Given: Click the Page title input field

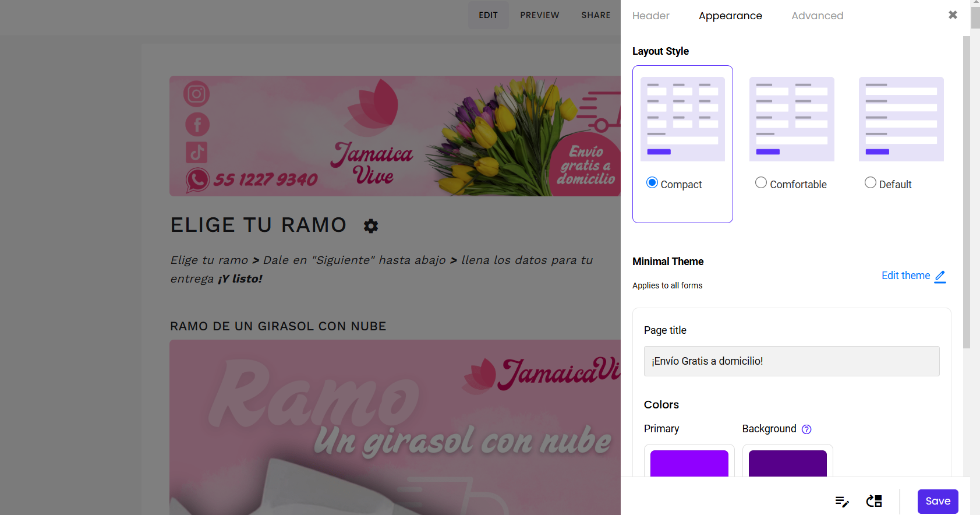Looking at the screenshot, I should [x=791, y=361].
